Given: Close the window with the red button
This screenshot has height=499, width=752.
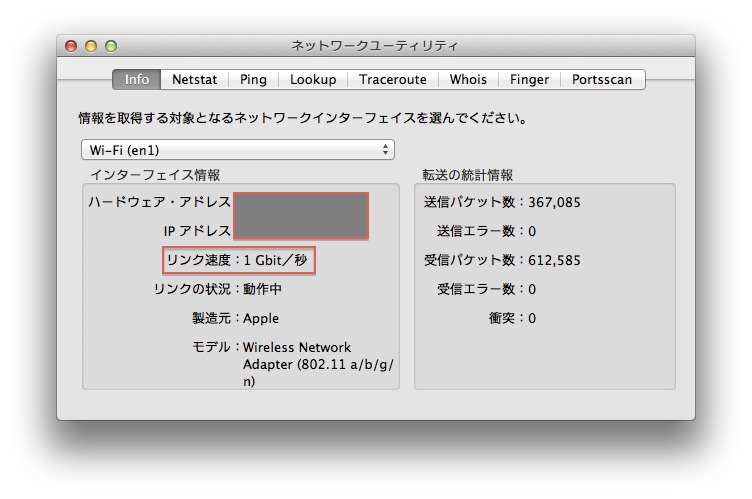Looking at the screenshot, I should pos(71,46).
